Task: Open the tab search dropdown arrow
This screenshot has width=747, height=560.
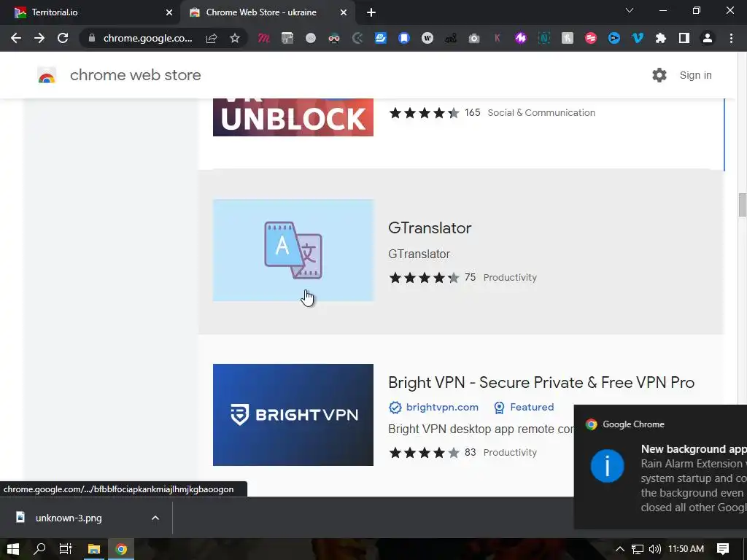Action: click(x=630, y=10)
